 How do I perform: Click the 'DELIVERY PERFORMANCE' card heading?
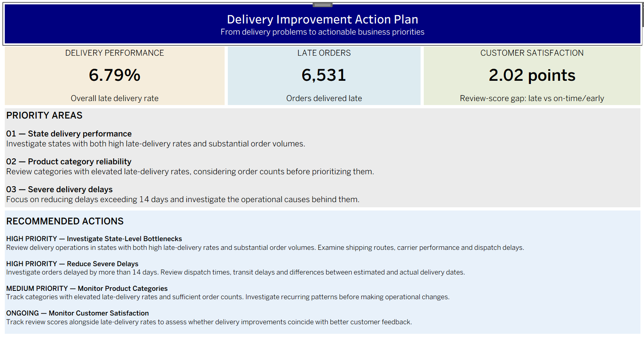click(x=115, y=53)
